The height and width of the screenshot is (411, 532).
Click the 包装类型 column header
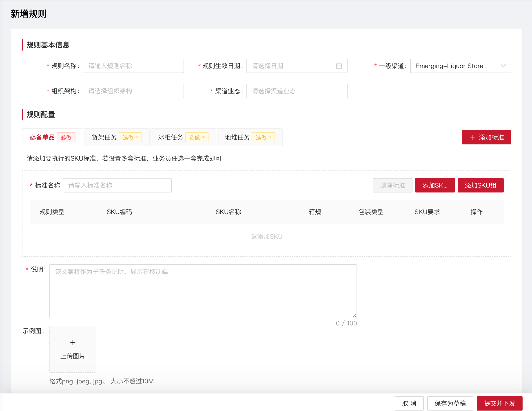371,212
